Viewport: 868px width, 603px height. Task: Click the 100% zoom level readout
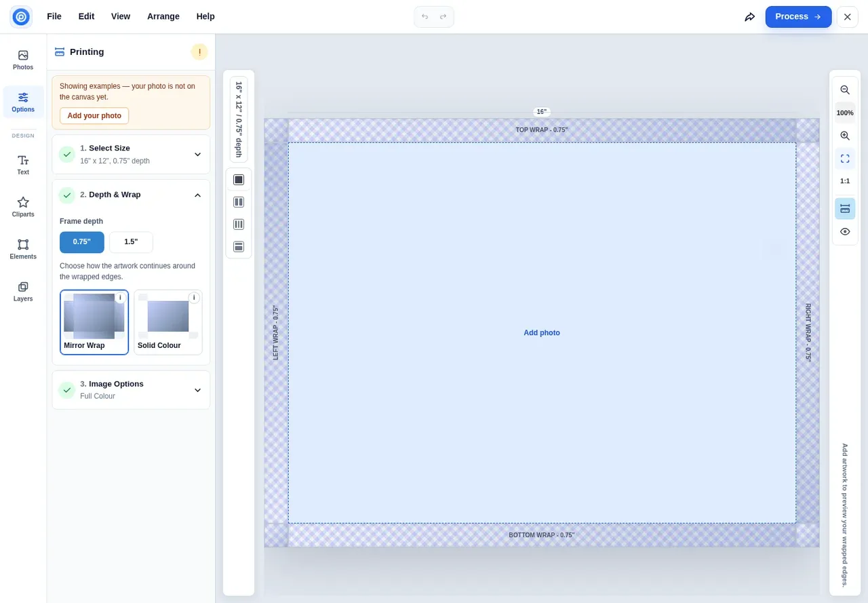[845, 113]
